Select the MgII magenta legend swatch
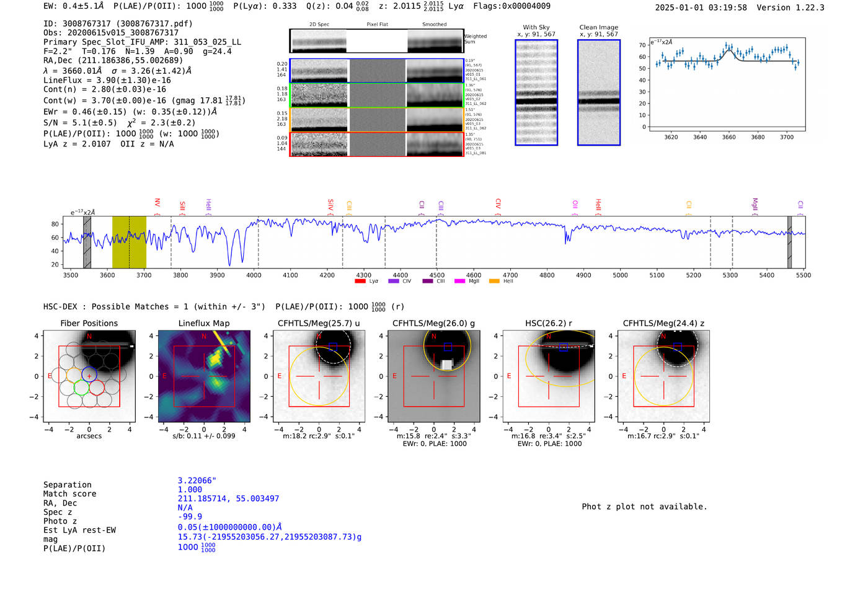Image resolution: width=868 pixels, height=591 pixels. 460,281
